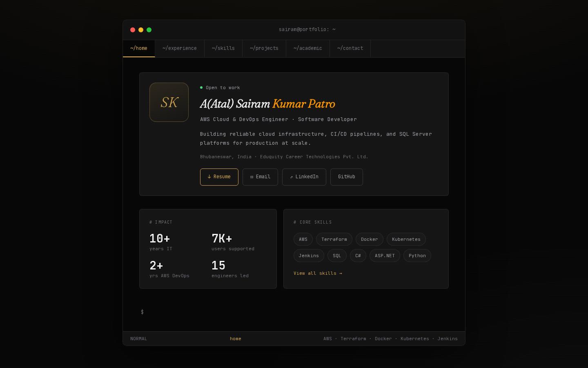Select the Python skill chip
The width and height of the screenshot is (588, 368).
417,256
